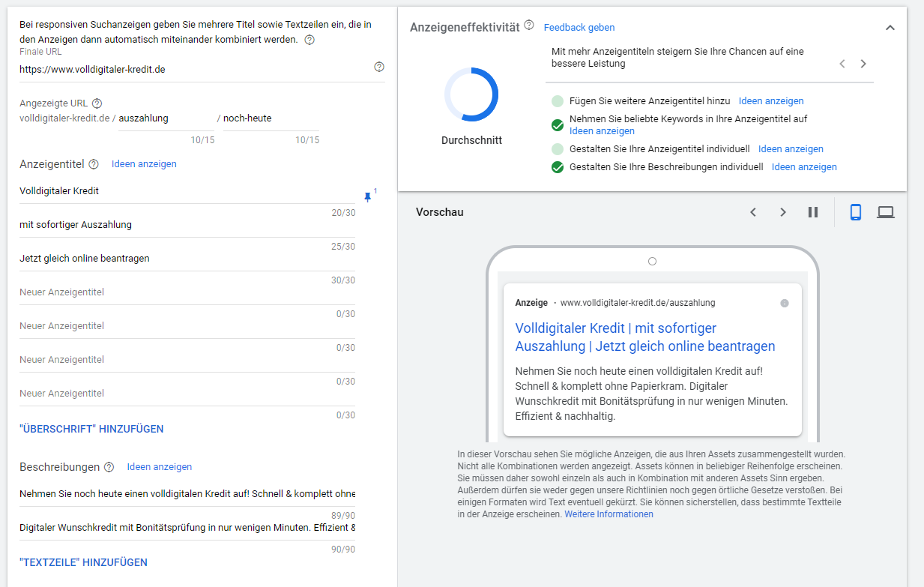Collapse the Anzeigeneffektivität panel

890,28
